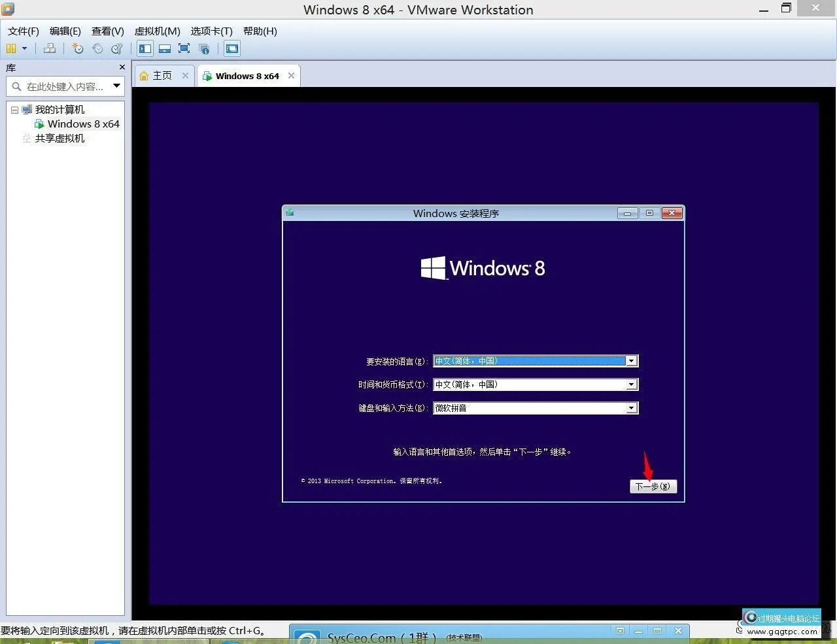This screenshot has width=837, height=644.
Task: Select 共享虚拟机 in the library
Action: pos(60,138)
